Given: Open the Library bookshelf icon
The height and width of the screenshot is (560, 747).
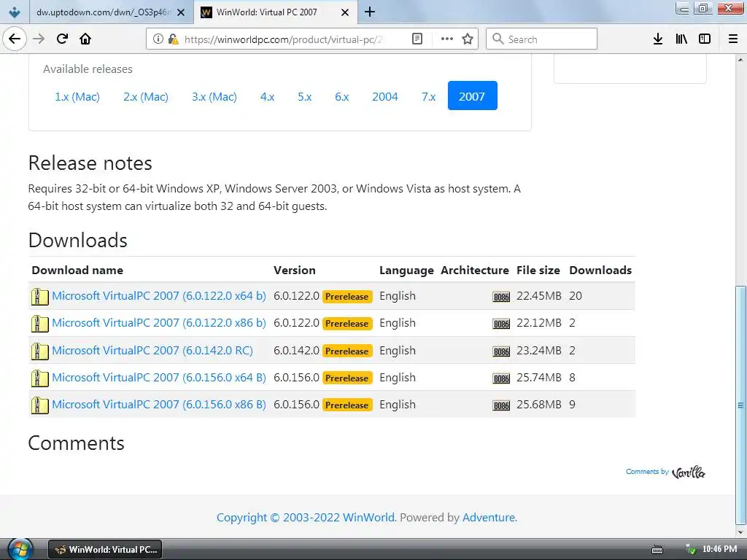Looking at the screenshot, I should click(x=681, y=39).
